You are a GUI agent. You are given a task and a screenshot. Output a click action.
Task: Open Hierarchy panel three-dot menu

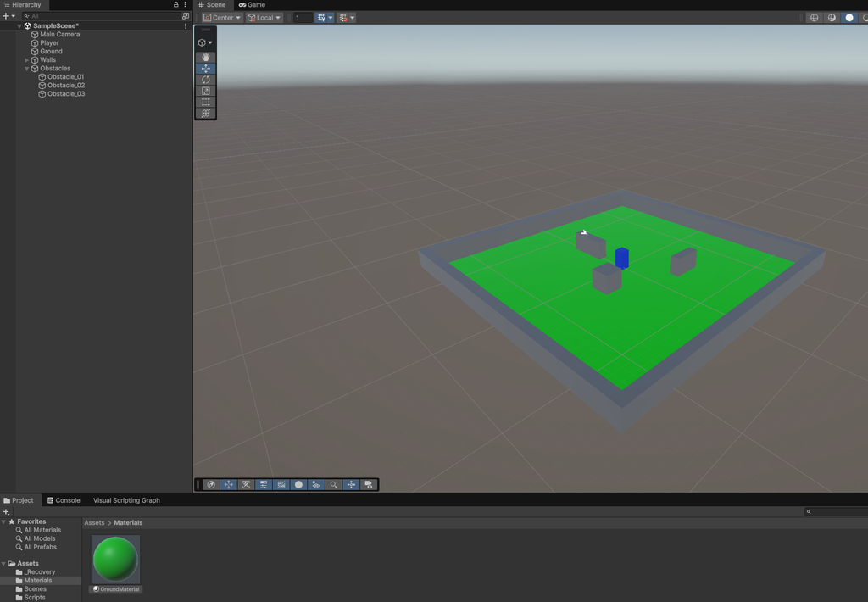(x=185, y=4)
